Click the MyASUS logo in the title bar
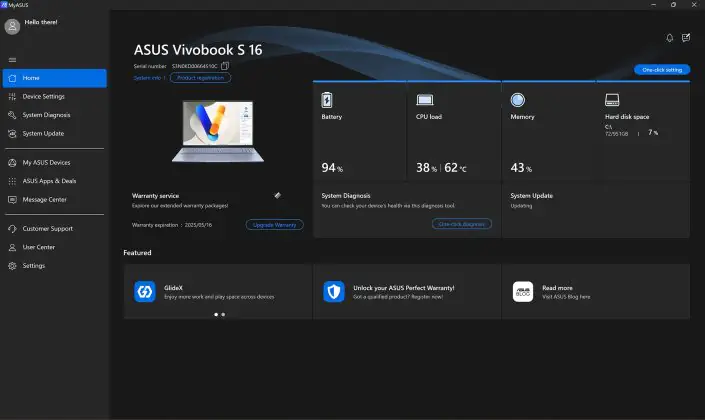The image size is (705, 420). click(4, 4)
